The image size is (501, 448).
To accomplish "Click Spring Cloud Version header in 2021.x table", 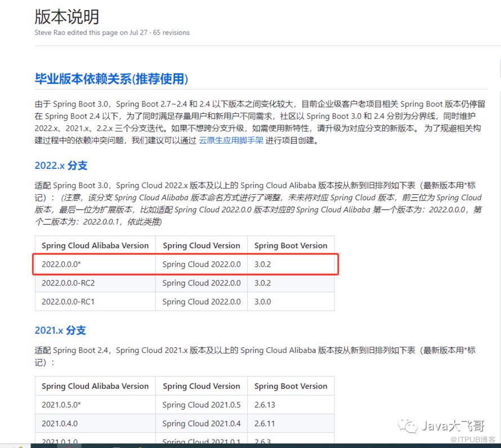I will [202, 386].
